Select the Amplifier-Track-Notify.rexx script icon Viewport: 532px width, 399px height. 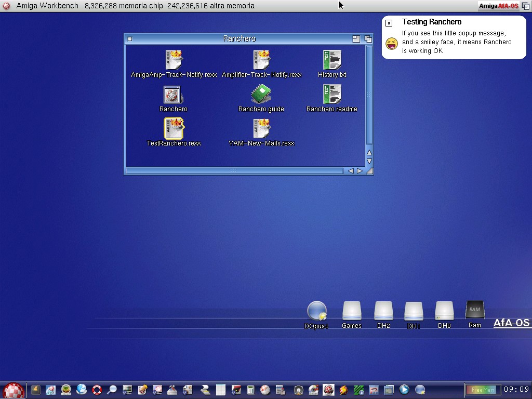point(261,60)
